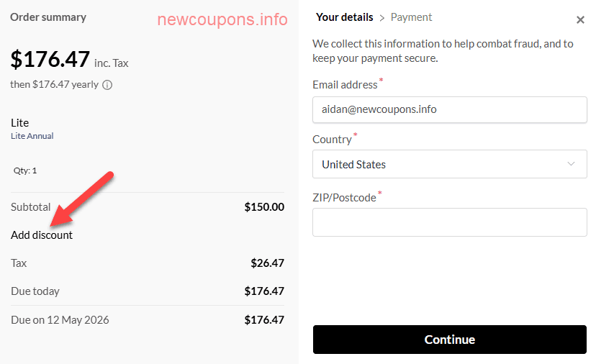Viewport: 596px width, 364px height.
Task: Click the Order summary heading
Action: [48, 17]
